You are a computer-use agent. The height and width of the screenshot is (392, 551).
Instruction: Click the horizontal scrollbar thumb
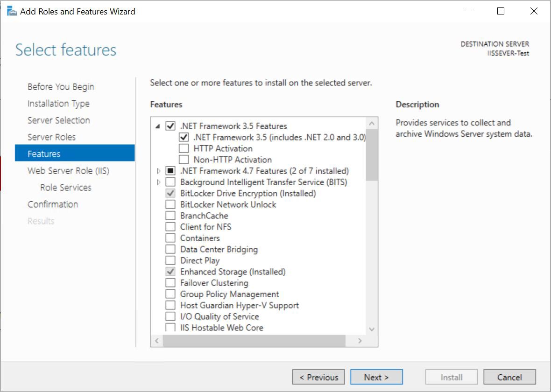point(254,341)
